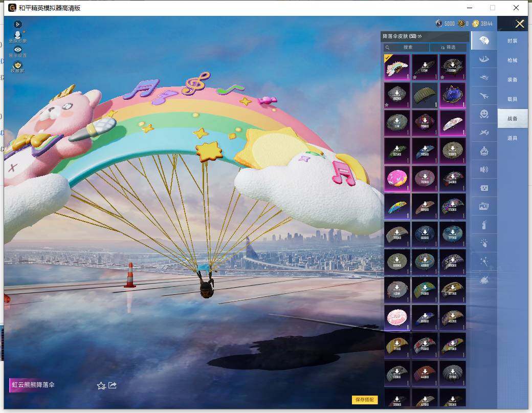The image size is (532, 413).
Task: Minimize the emulator window
Action: [470, 8]
